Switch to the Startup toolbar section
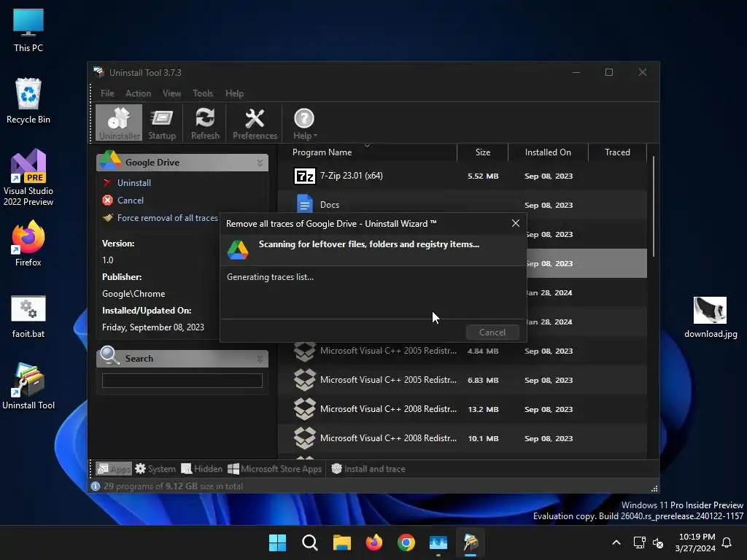 (x=162, y=122)
